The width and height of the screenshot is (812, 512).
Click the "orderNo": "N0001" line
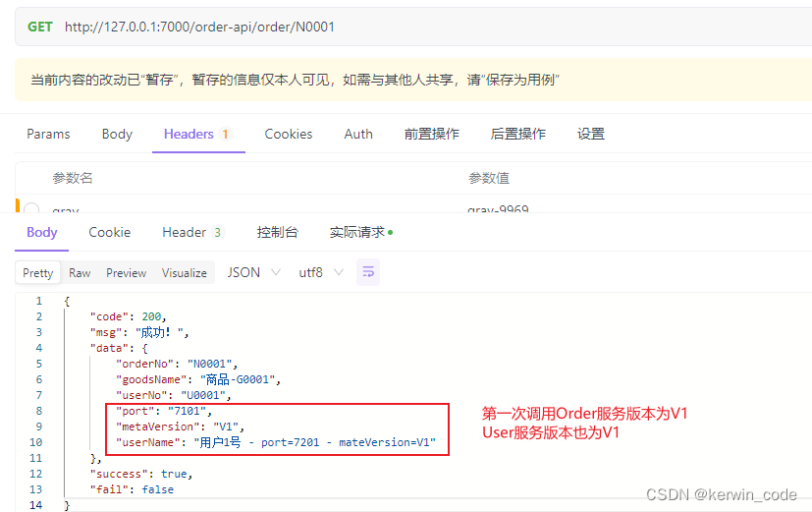pos(177,364)
